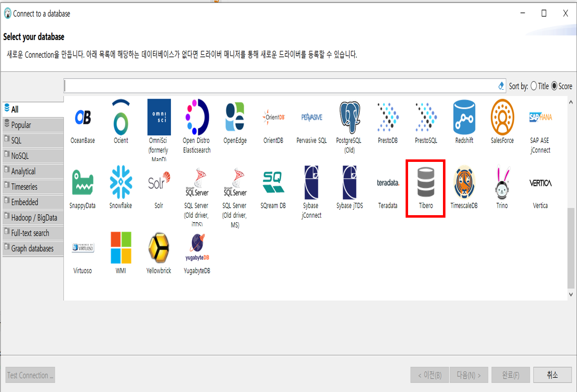577x392 pixels.
Task: Select the Redshift database
Action: (464, 118)
